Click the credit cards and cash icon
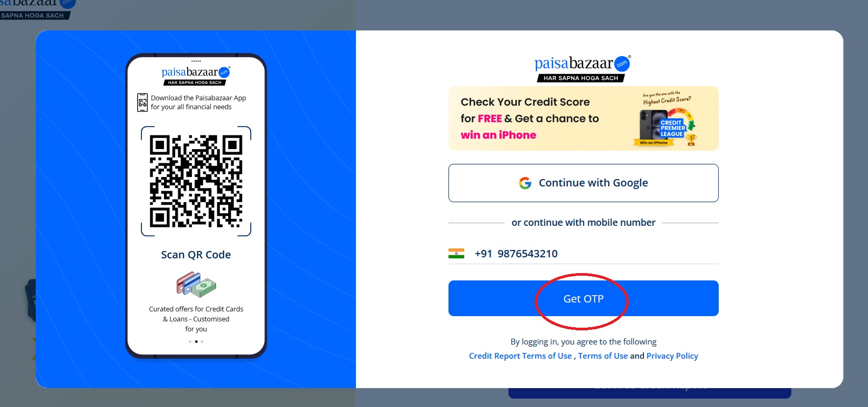Image resolution: width=868 pixels, height=407 pixels. (196, 285)
